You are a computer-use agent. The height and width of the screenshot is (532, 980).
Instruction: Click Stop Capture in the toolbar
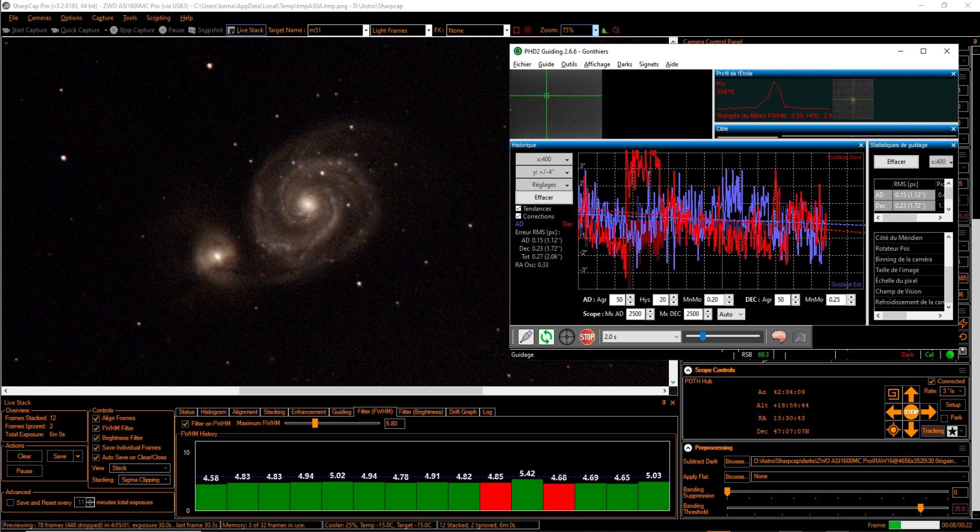pyautogui.click(x=132, y=30)
